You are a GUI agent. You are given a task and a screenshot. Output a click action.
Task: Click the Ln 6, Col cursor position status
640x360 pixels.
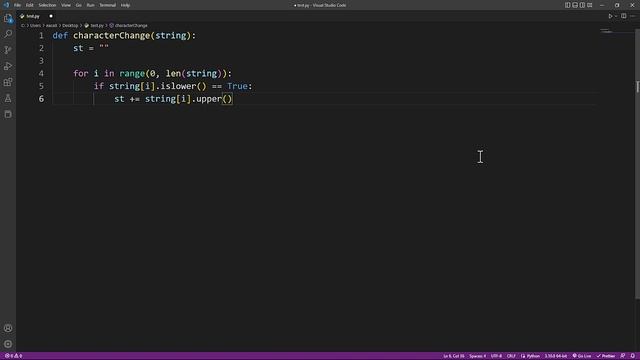tap(454, 356)
